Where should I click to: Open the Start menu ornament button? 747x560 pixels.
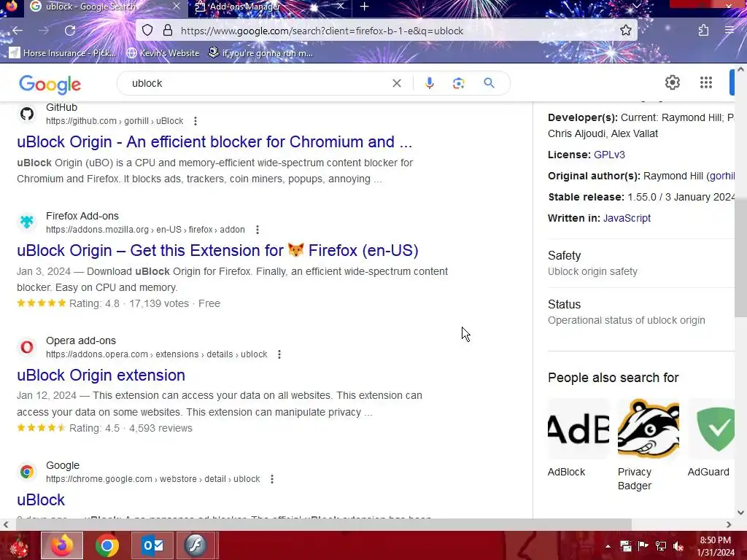pos(18,545)
